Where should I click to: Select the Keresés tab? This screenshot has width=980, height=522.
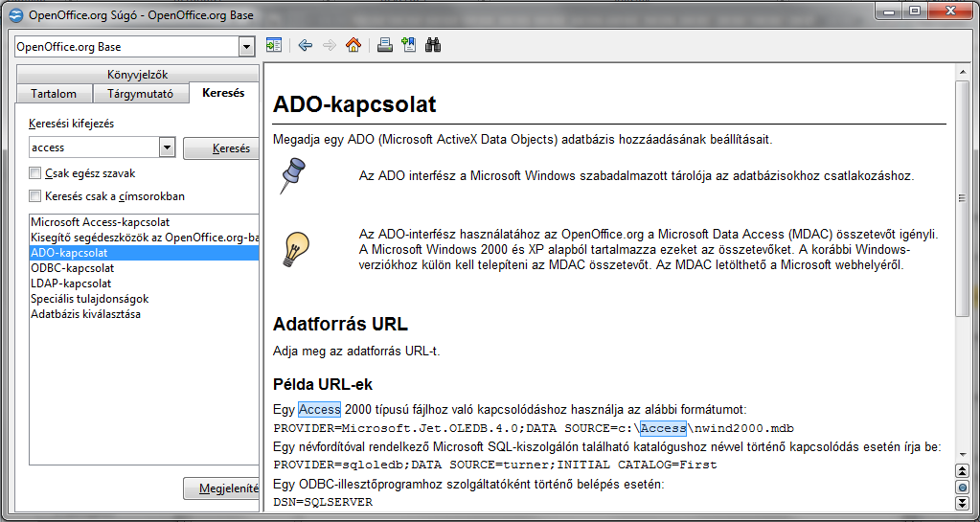coord(224,93)
